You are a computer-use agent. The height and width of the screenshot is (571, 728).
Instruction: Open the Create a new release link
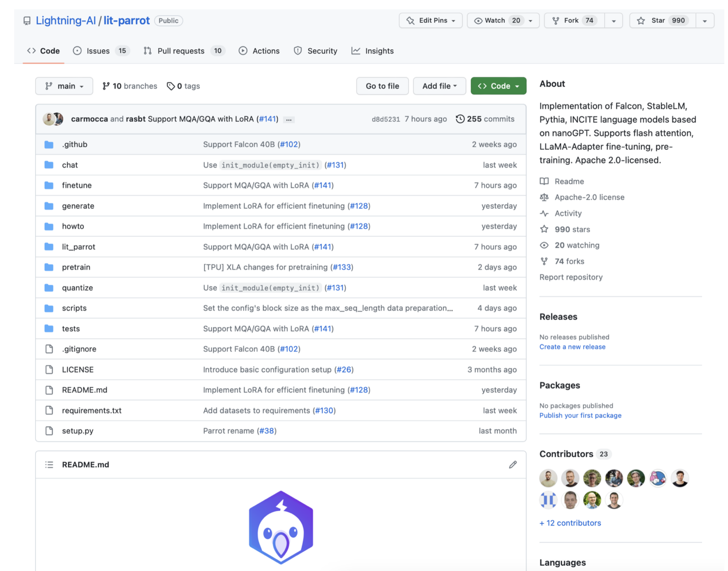(572, 346)
